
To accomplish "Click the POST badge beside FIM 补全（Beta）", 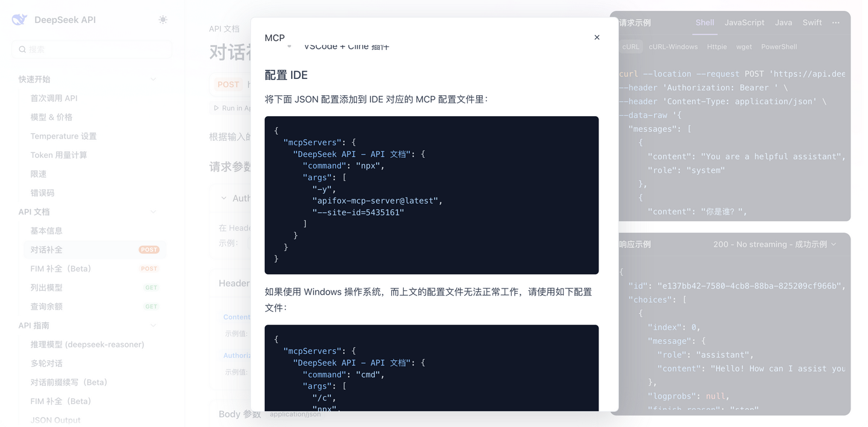I will (149, 269).
